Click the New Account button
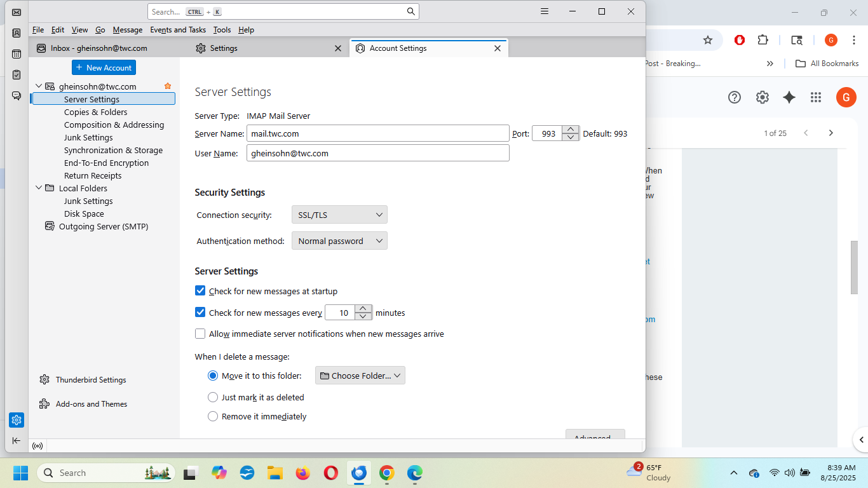This screenshot has height=488, width=868. (104, 67)
